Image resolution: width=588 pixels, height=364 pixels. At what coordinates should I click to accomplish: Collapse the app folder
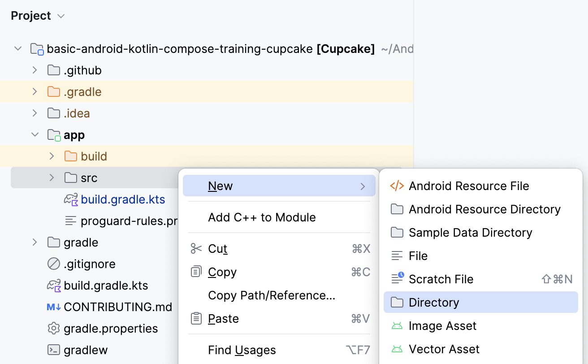coord(35,134)
